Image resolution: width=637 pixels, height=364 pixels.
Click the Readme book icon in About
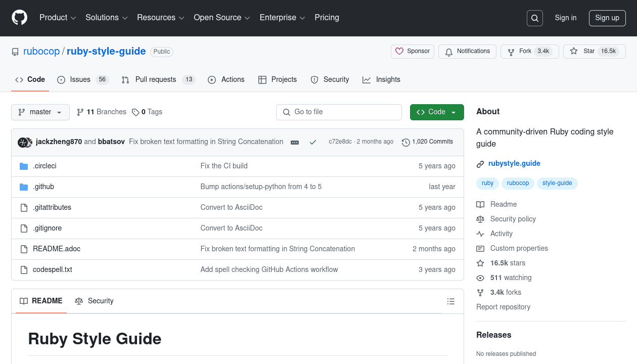(480, 204)
